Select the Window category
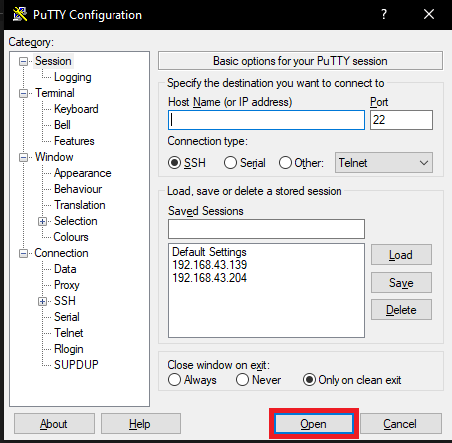The width and height of the screenshot is (452, 443). tap(54, 157)
